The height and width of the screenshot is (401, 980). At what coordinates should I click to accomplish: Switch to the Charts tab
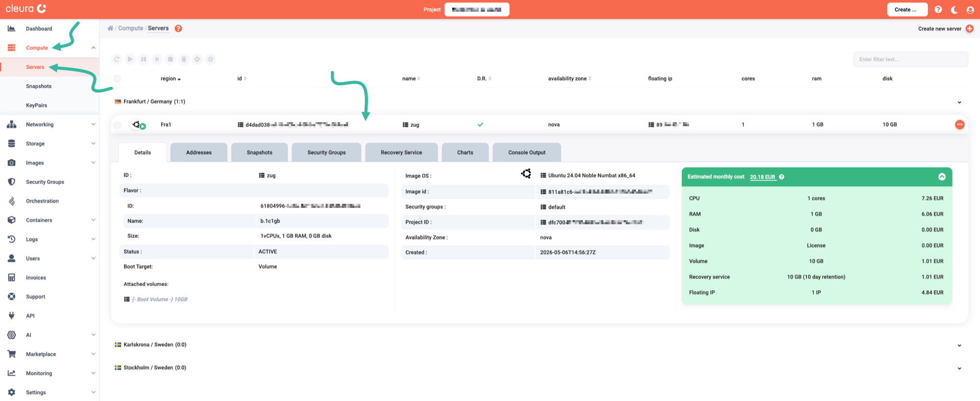tap(465, 153)
